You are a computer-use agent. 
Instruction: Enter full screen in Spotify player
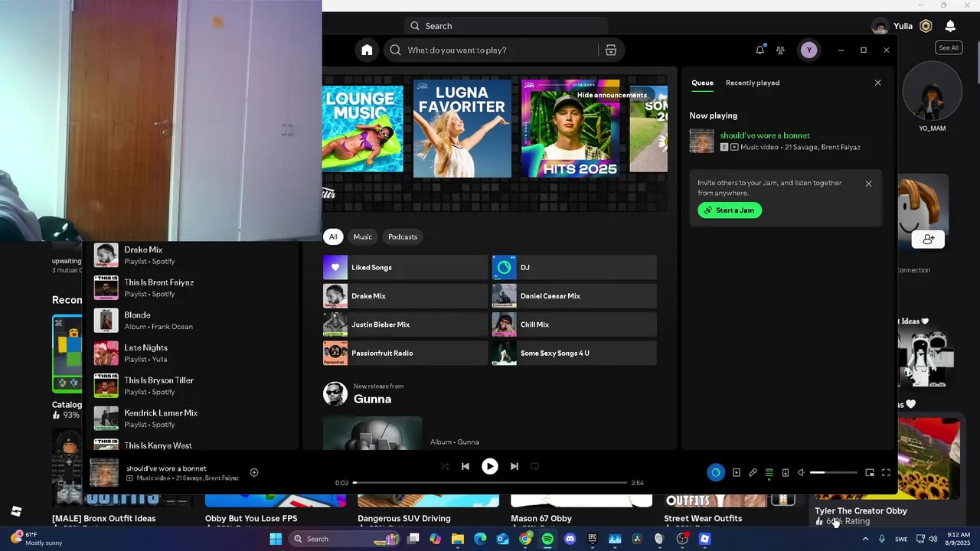(886, 472)
